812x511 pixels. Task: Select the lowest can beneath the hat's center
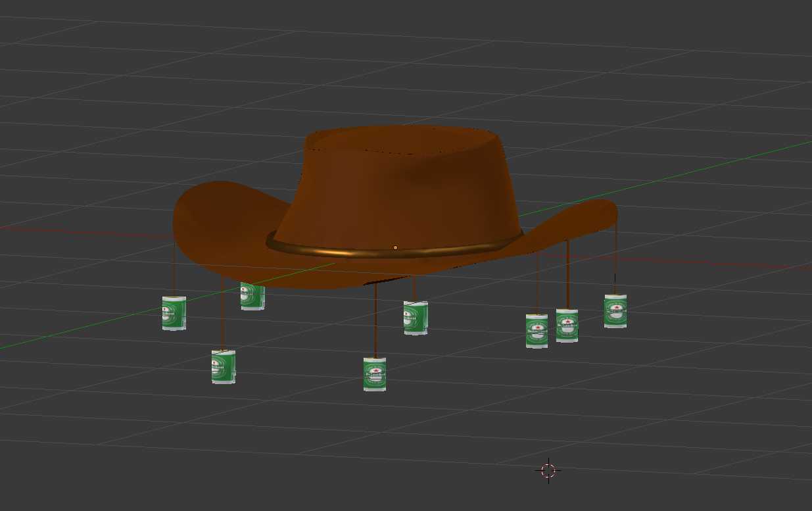[x=375, y=374]
